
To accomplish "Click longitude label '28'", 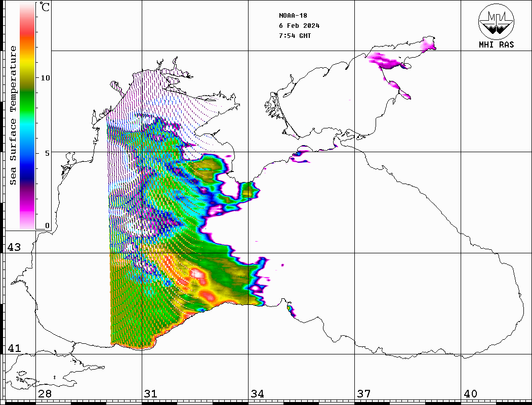I will click(45, 394).
